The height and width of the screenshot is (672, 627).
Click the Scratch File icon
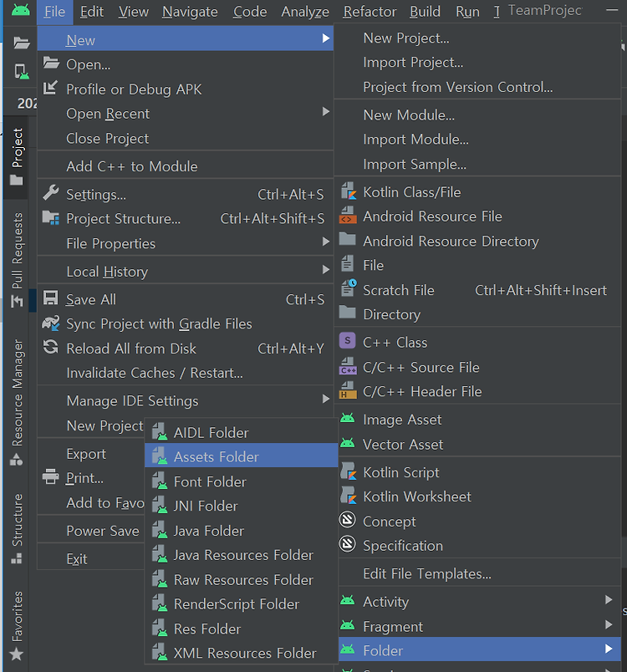349,288
